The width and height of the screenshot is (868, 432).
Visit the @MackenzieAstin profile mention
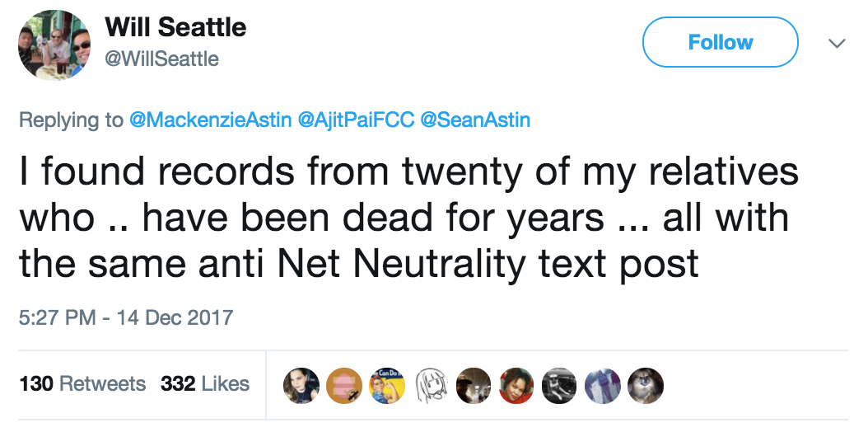tap(211, 120)
